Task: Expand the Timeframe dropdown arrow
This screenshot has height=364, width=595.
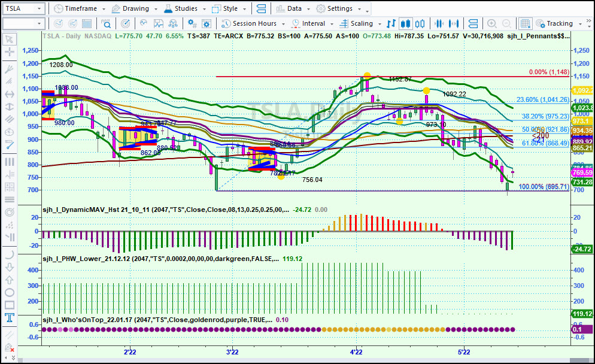Action: point(104,9)
